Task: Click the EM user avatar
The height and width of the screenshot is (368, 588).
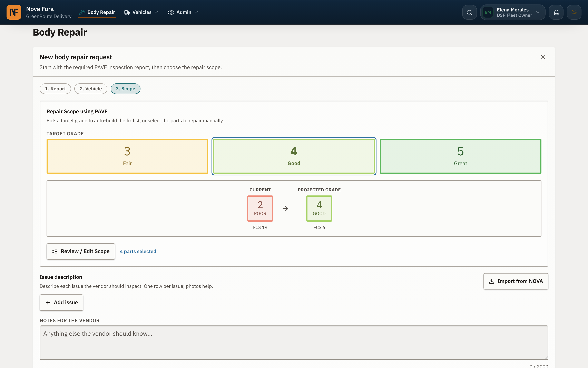Action: click(488, 12)
